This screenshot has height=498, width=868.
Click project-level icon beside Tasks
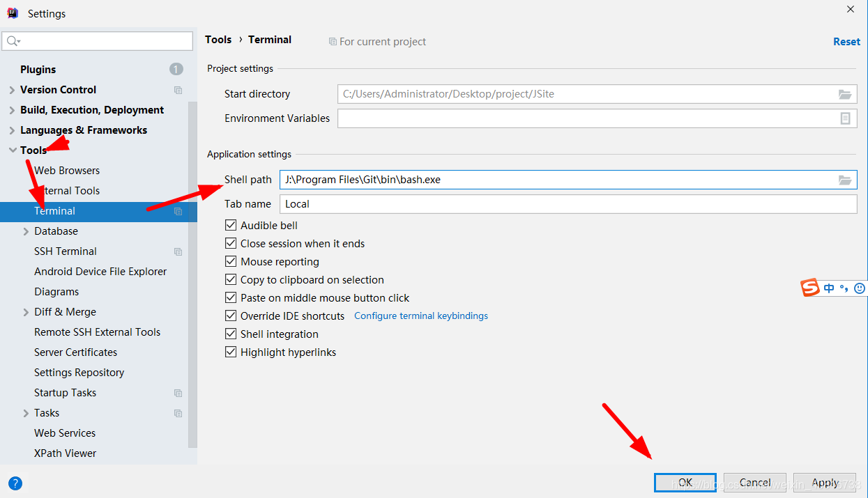pyautogui.click(x=178, y=413)
